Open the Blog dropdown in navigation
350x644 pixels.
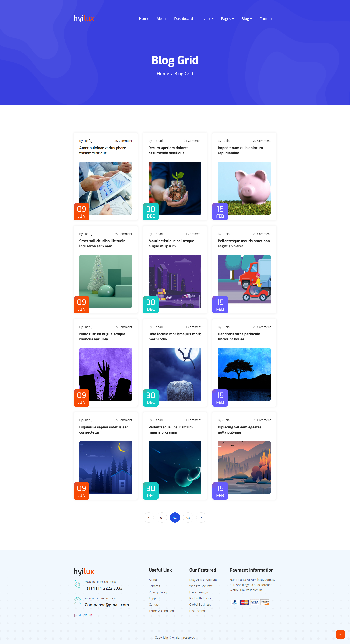247,18
